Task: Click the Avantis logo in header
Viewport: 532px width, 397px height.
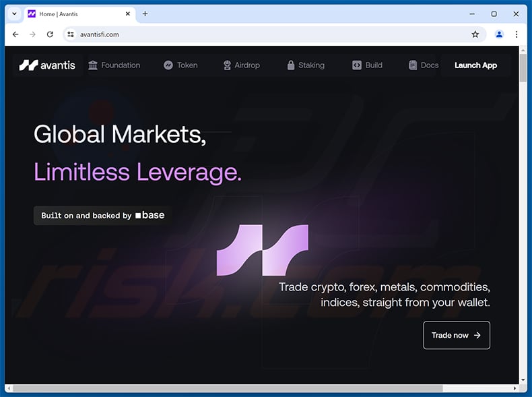Action: tap(47, 65)
